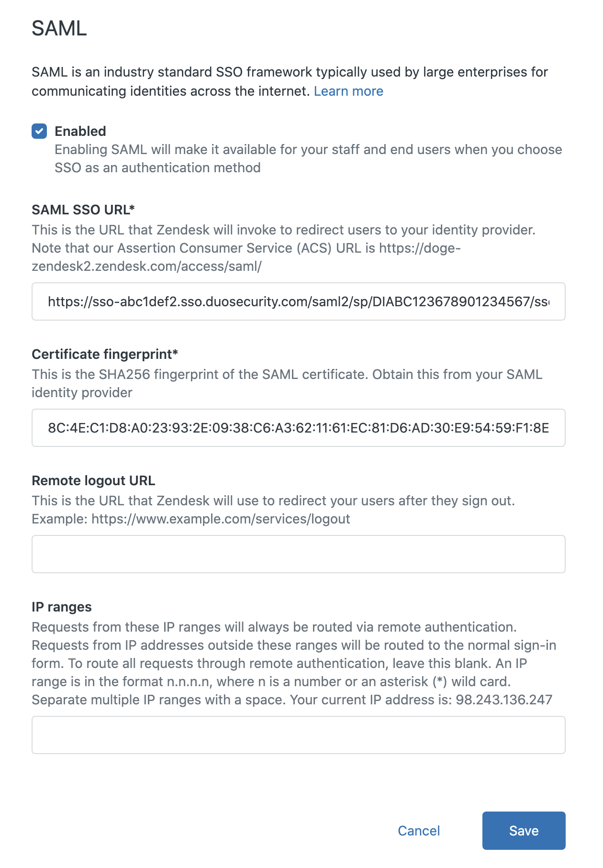Select the Certificate fingerprint label
Screen dimensions: 603x868
click(x=104, y=354)
